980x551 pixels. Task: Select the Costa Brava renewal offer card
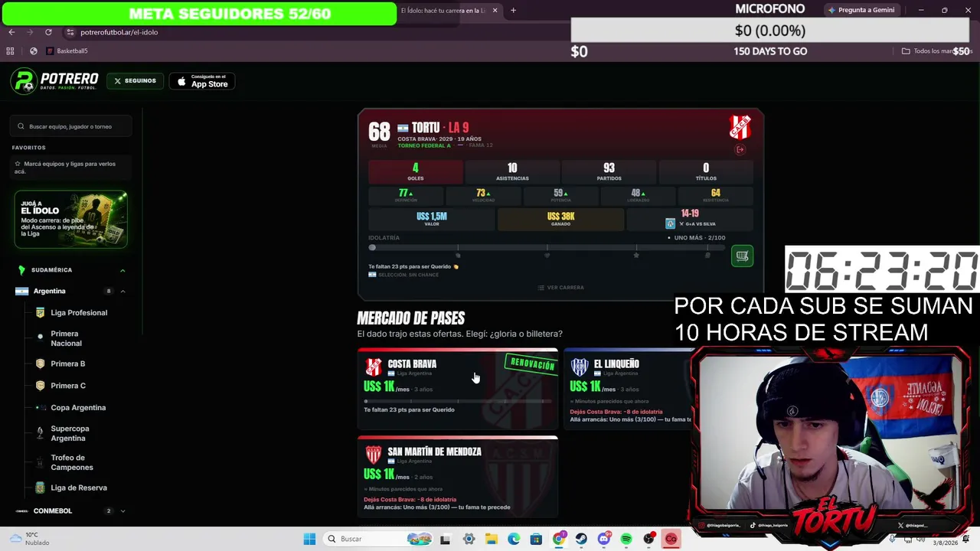pyautogui.click(x=458, y=389)
